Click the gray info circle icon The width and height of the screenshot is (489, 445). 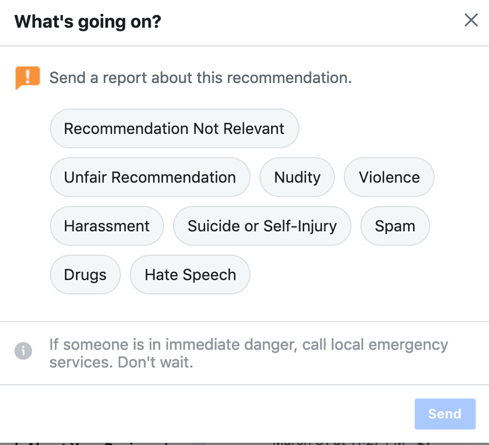pos(23,351)
